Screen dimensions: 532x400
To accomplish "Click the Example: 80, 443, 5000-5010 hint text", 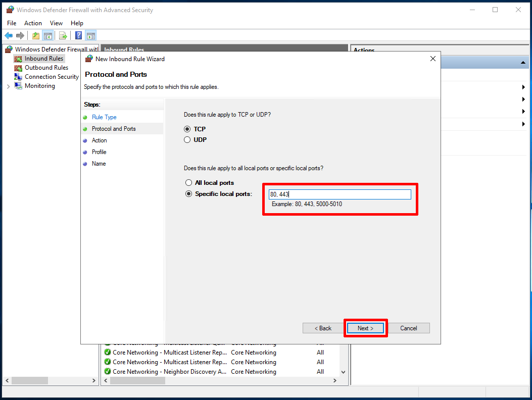I will [x=307, y=204].
